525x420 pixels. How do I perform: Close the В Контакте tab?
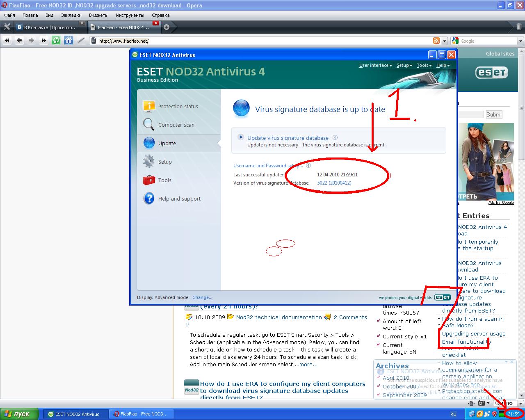tap(82, 23)
